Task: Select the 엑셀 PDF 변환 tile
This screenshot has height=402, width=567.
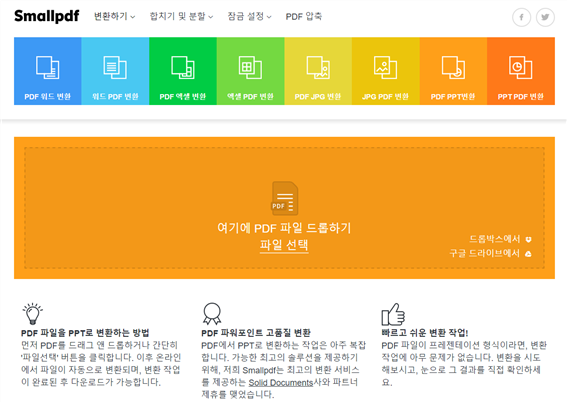Action: (251, 71)
